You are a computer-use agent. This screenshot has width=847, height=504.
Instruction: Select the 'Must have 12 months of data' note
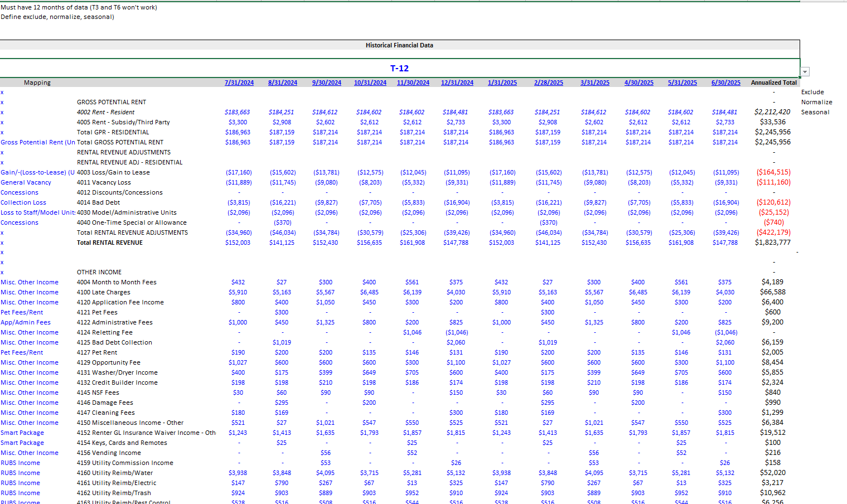click(79, 7)
